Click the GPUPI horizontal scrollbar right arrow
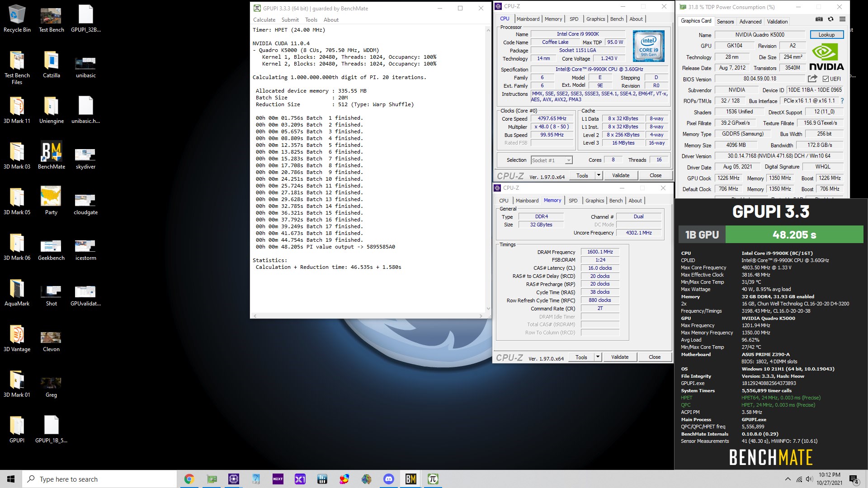 pyautogui.click(x=481, y=316)
